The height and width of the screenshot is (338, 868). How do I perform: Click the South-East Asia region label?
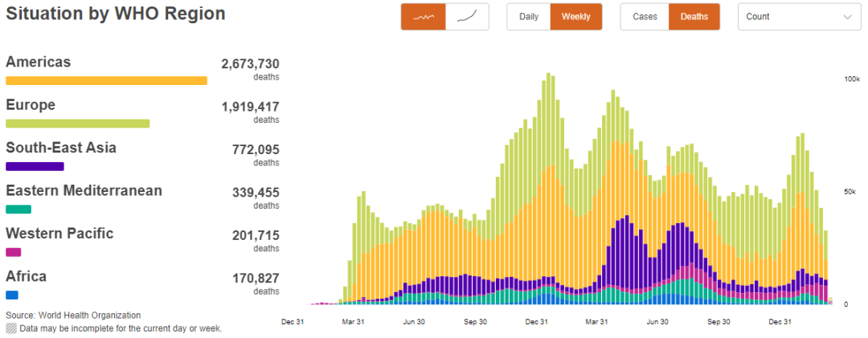tap(61, 148)
